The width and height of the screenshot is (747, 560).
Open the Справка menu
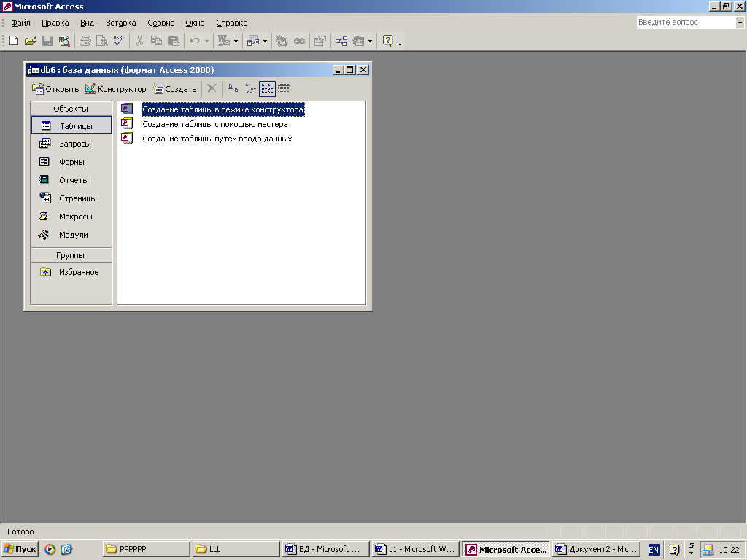(x=231, y=23)
